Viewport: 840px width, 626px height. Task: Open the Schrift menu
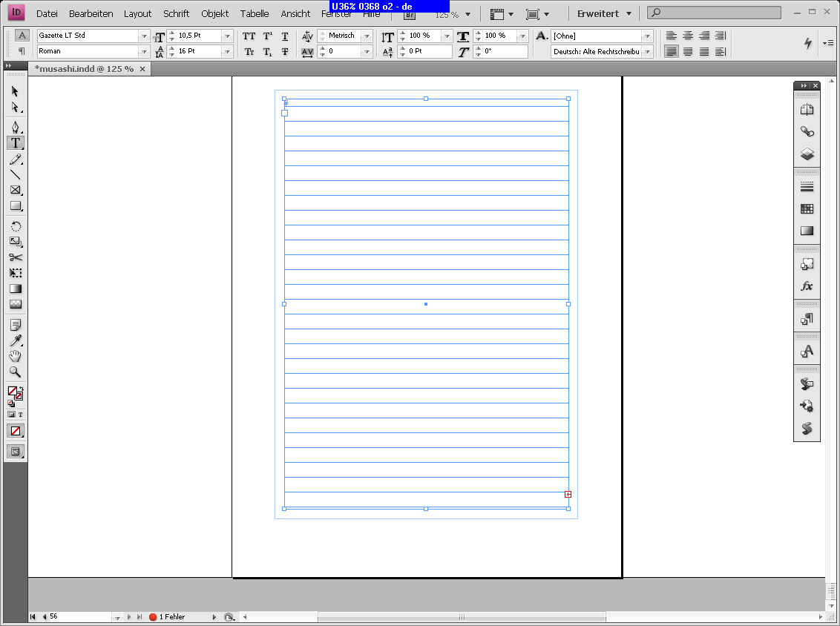tap(177, 13)
